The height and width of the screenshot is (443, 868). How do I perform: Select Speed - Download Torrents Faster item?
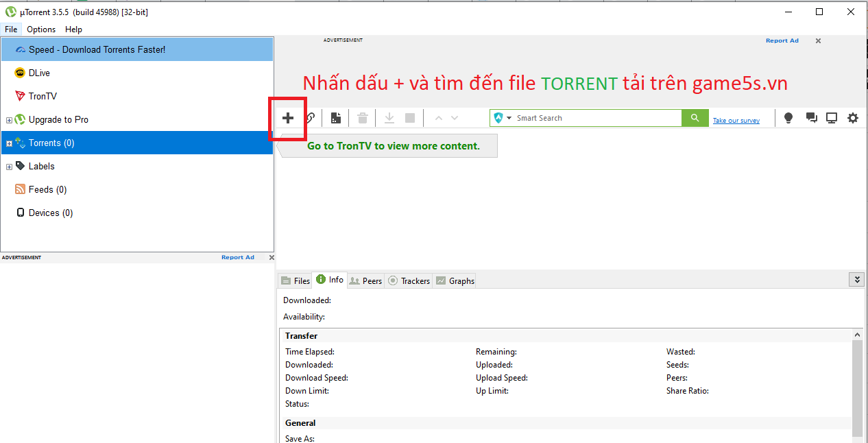point(137,49)
